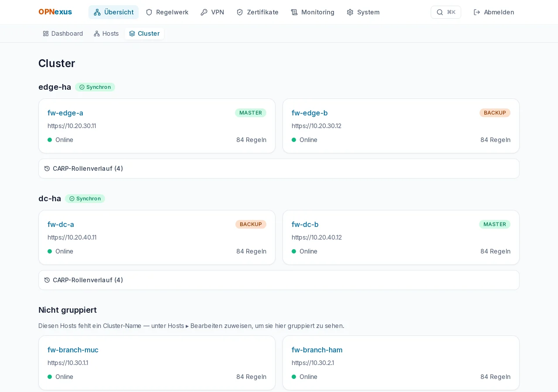Click the MASTER badge on fw-dc-b

tap(495, 224)
